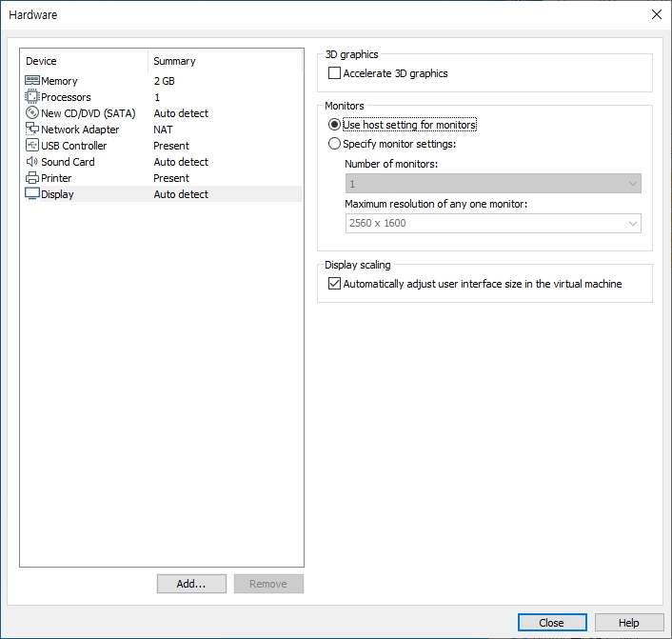The height and width of the screenshot is (639, 672).
Task: Click the Add... button
Action: (x=191, y=584)
